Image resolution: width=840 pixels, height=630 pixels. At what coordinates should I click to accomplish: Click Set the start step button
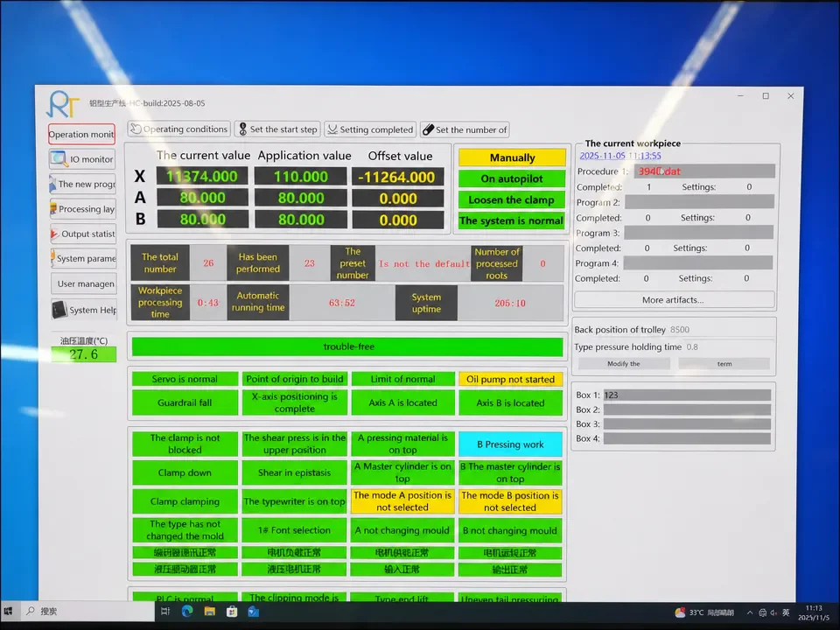[x=277, y=129]
